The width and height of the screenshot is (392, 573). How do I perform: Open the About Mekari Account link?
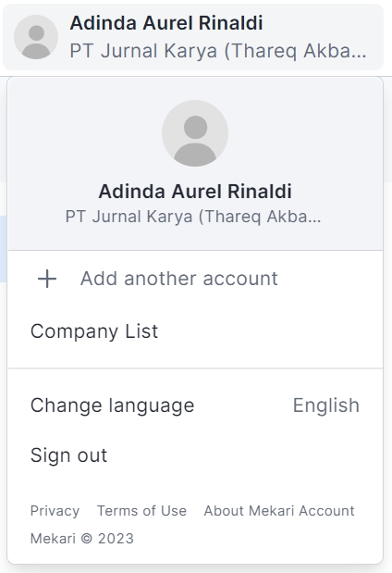pyautogui.click(x=279, y=510)
